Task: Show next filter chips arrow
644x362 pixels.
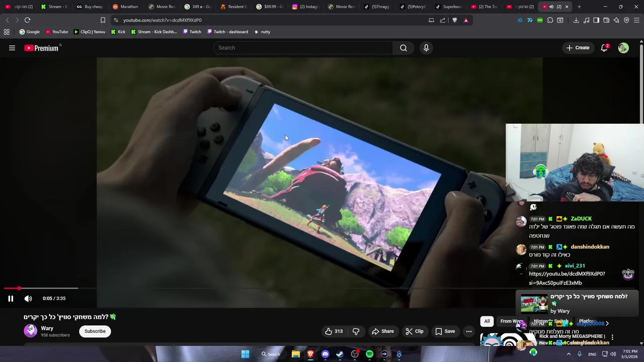Action: [607, 323]
